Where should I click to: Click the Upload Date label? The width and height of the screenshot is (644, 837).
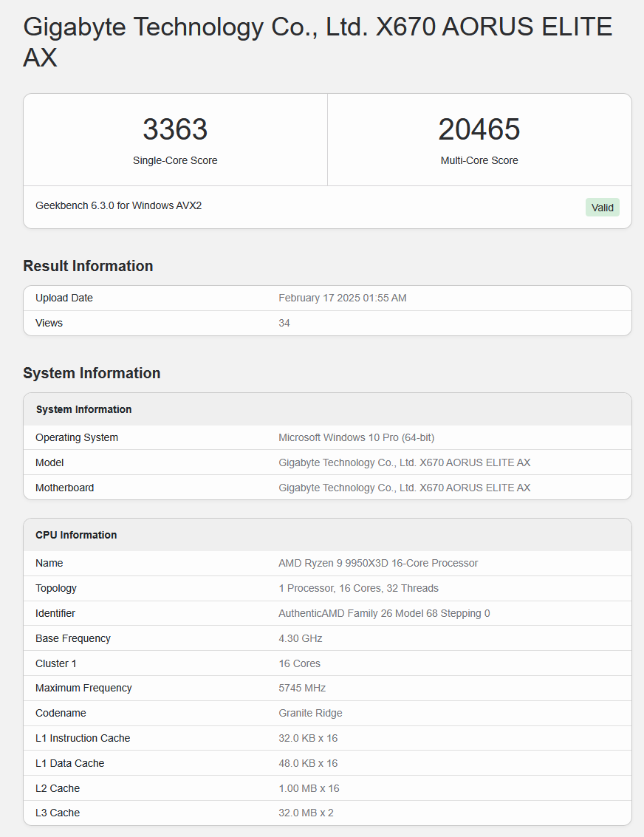(64, 298)
